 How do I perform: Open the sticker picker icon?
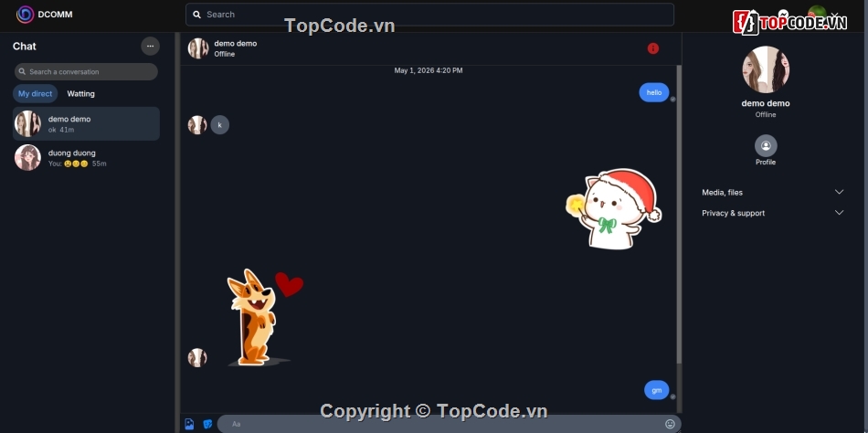tap(207, 424)
